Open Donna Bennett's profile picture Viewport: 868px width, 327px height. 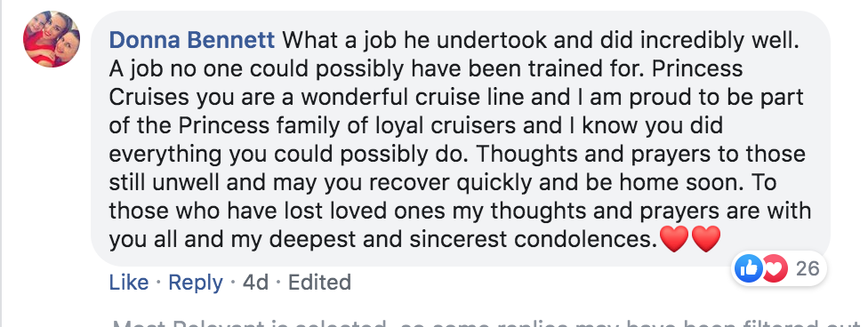52,39
